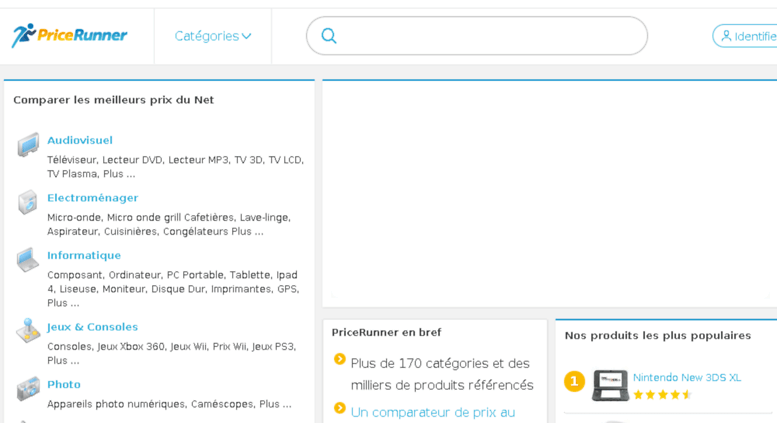The width and height of the screenshot is (777, 423).
Task: Open the PriceRunner logo homepage
Action: point(69,35)
